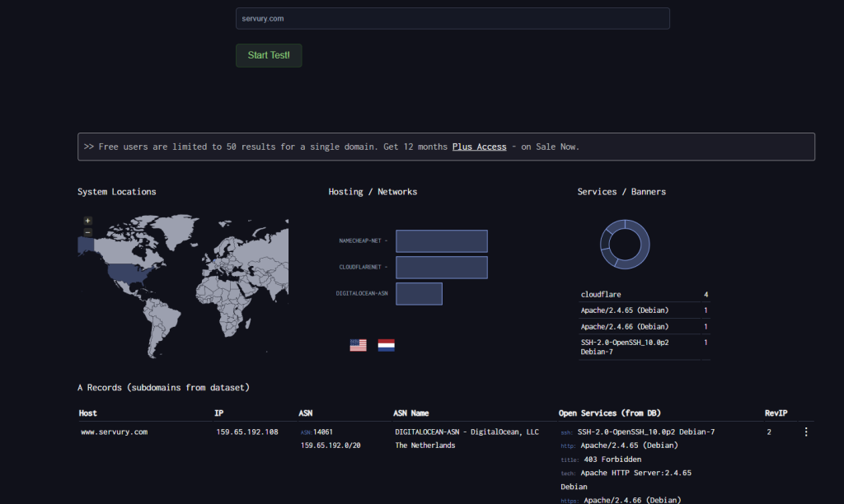Click the IP address 159.65.192.108
This screenshot has width=844, height=504.
[x=247, y=432]
